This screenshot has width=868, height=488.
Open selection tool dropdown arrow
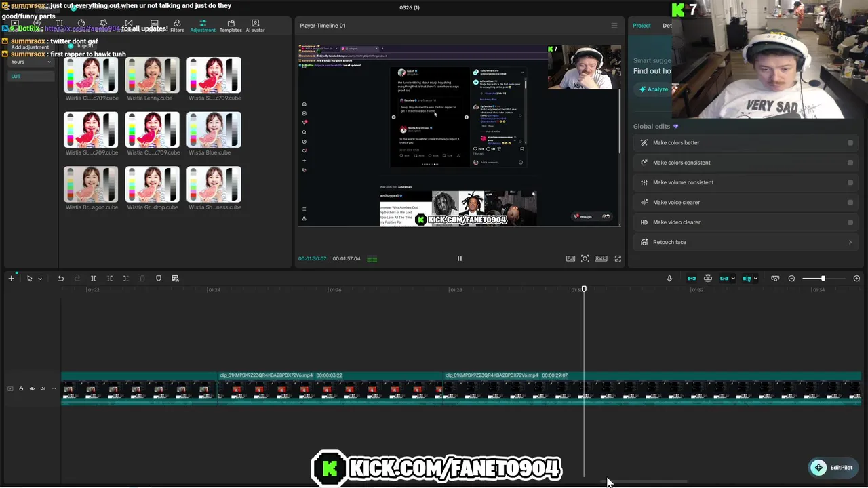[x=40, y=279]
